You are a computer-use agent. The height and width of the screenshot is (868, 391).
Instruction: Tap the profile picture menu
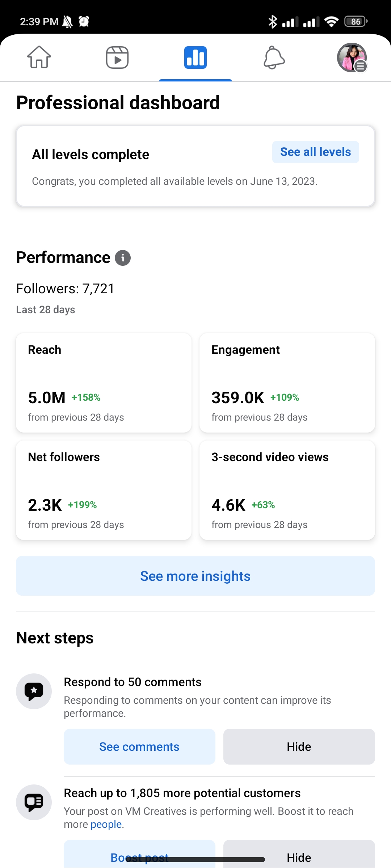pos(352,58)
